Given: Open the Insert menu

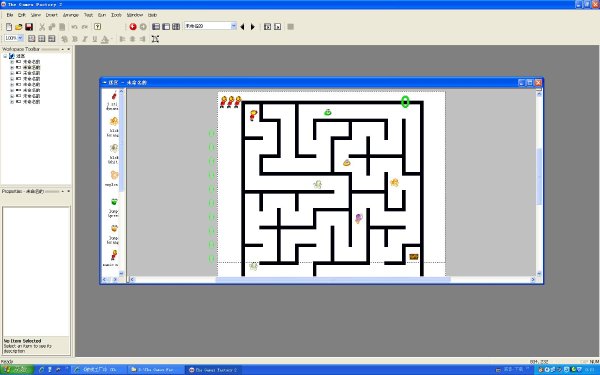Looking at the screenshot, I should [52, 15].
